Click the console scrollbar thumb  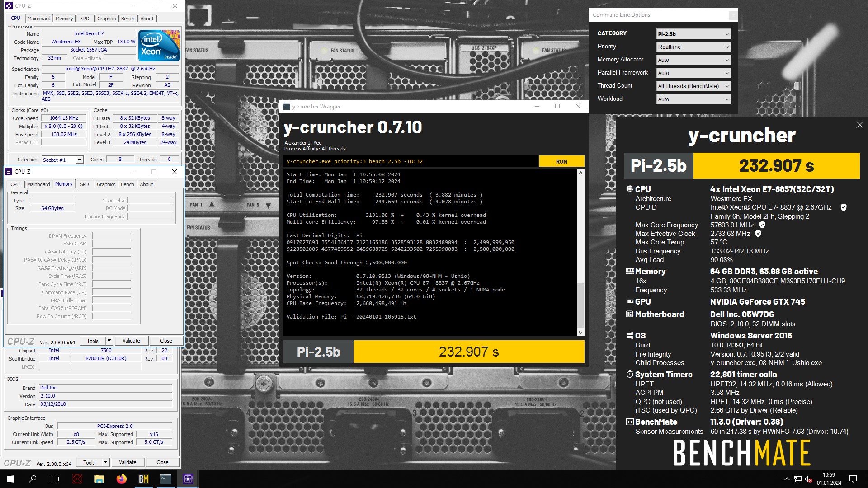580,306
